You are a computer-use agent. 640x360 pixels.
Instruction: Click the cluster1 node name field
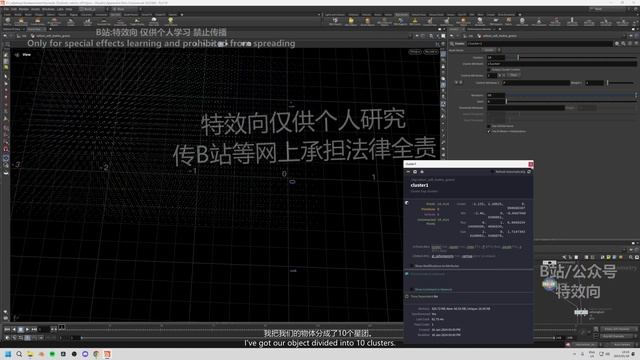click(540, 44)
